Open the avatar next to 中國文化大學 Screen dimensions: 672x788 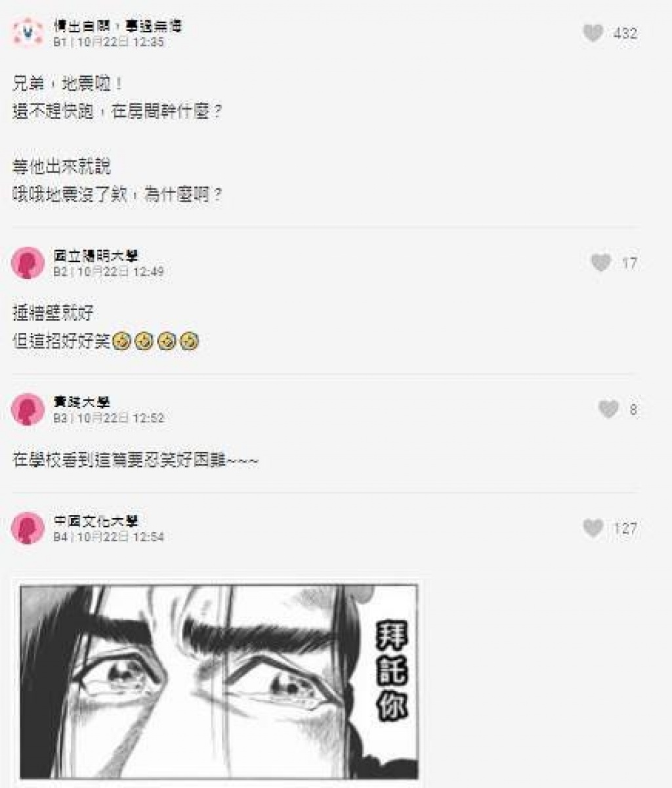pos(28,528)
